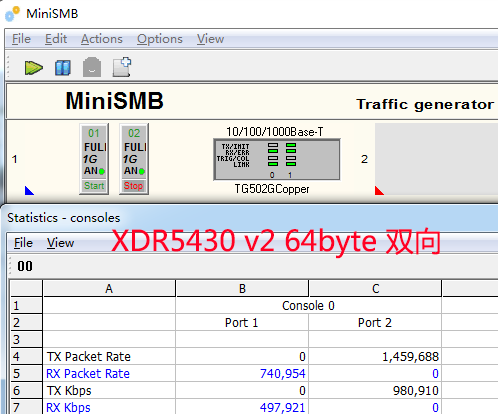Click the RX Packet Rate label
This screenshot has width=498, height=414.
[x=88, y=374]
